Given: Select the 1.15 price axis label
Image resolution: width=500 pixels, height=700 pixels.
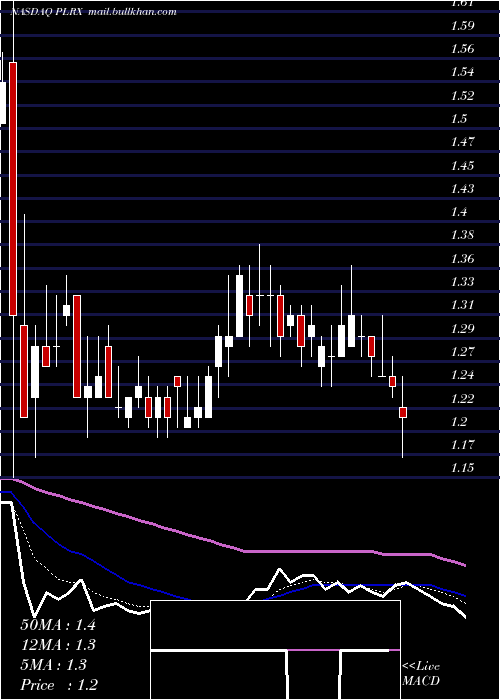Looking at the screenshot, I should click(x=462, y=468).
